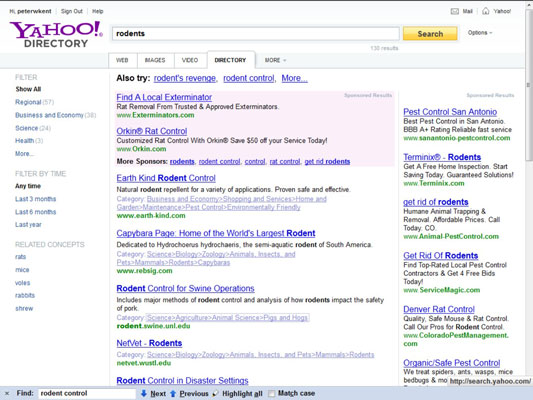Click username peterwkent
533x400 pixels.
point(34,11)
